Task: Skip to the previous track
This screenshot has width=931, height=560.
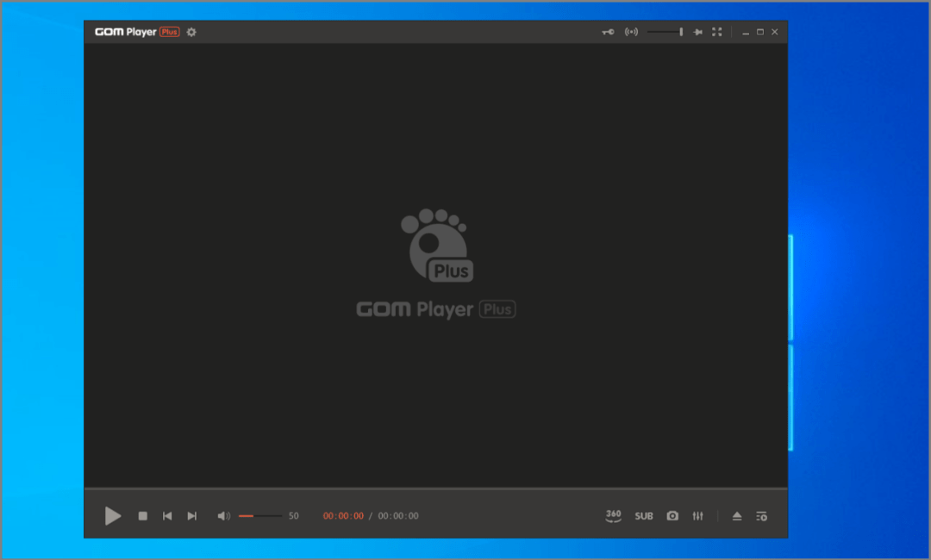Action: point(167,516)
